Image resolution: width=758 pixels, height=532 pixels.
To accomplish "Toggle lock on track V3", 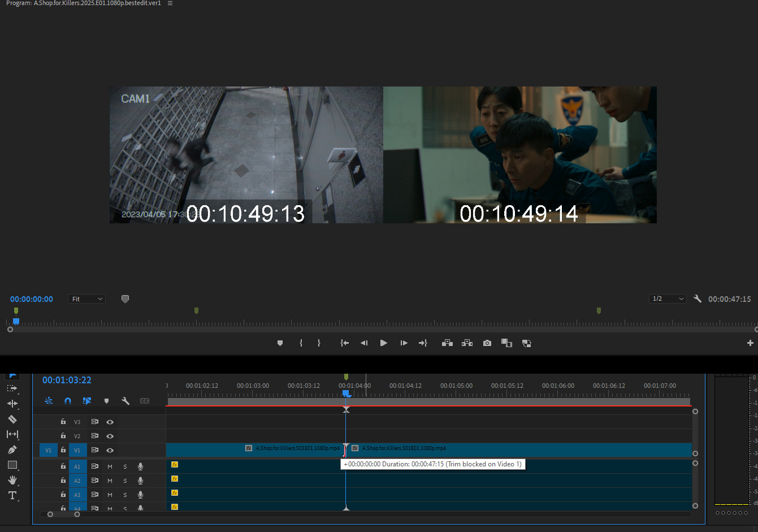I will [x=63, y=422].
